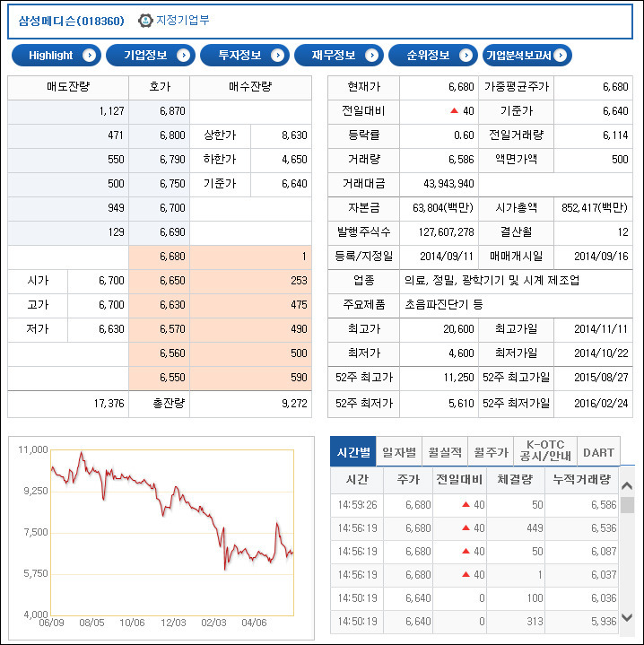
Task: Click the 52주 최고가 value 11,250
Action: click(458, 378)
